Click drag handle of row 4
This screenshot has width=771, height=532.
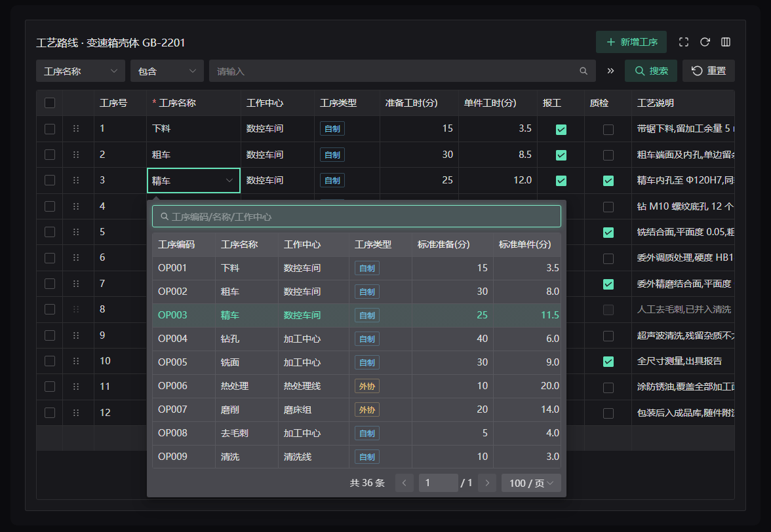pos(76,206)
